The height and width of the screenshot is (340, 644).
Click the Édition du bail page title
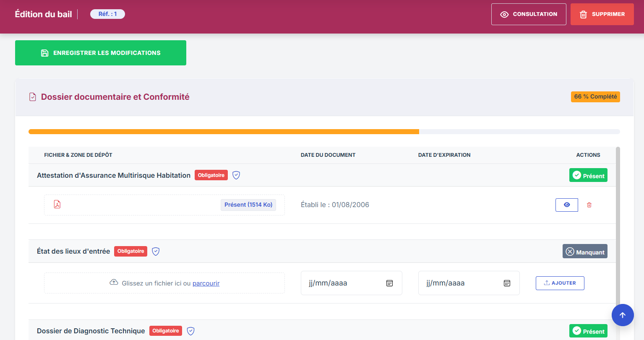[44, 14]
